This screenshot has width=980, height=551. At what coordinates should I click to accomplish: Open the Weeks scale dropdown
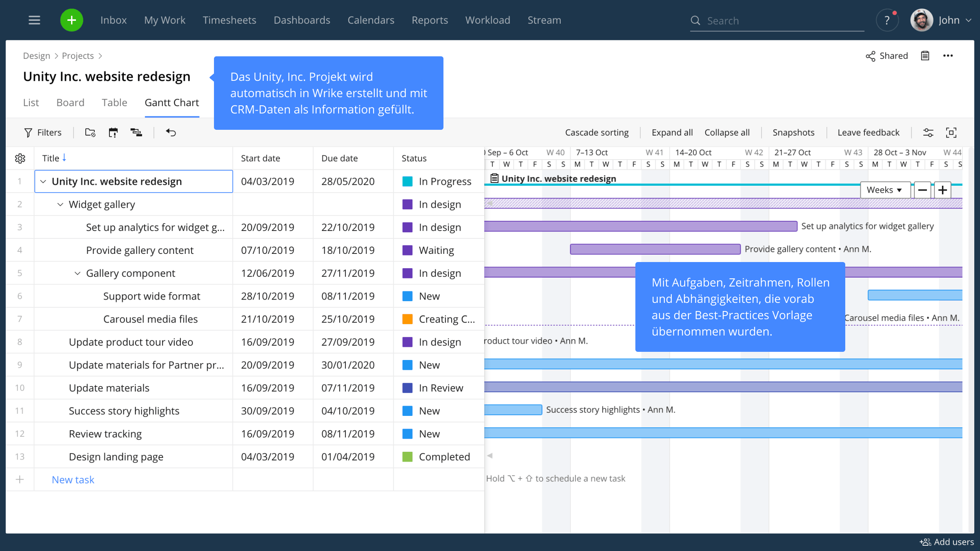(x=885, y=190)
